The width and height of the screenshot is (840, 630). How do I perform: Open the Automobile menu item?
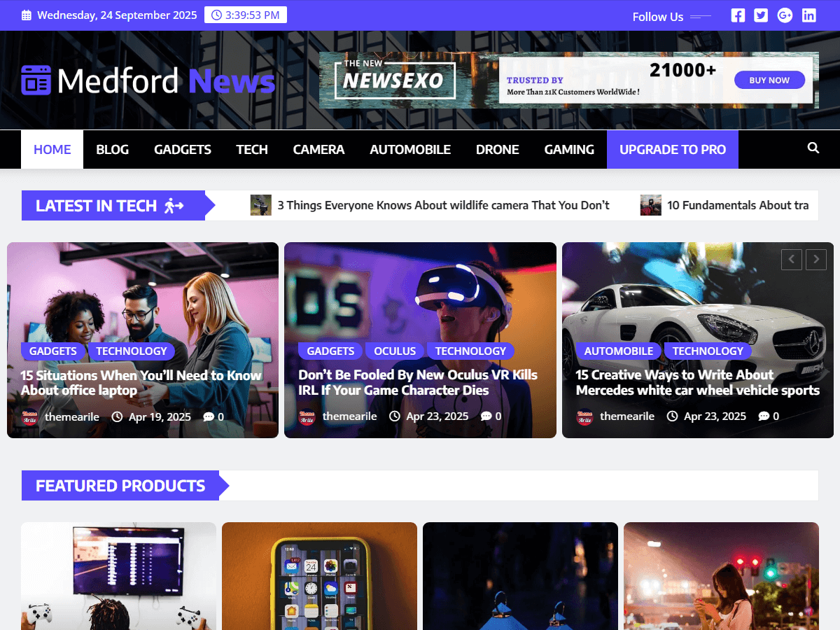(x=410, y=149)
